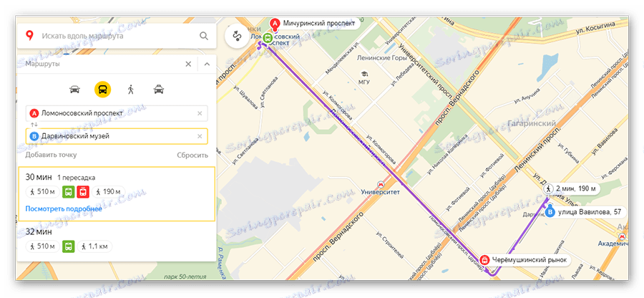Choose the walking route mode icon

[x=131, y=90]
